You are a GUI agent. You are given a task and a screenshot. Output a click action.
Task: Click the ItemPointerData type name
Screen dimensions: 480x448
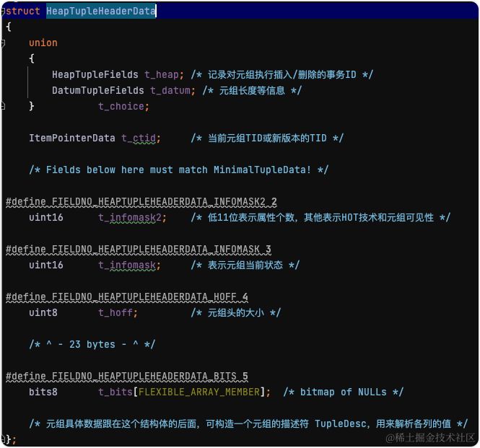coord(72,138)
